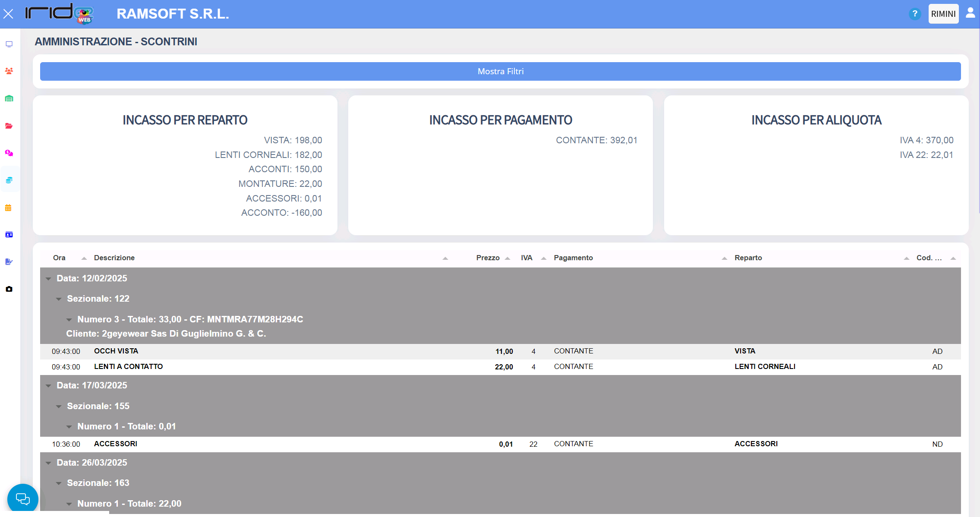Viewport: 980px width, 517px height.
Task: Open the red folder sidebar icon
Action: 9,126
